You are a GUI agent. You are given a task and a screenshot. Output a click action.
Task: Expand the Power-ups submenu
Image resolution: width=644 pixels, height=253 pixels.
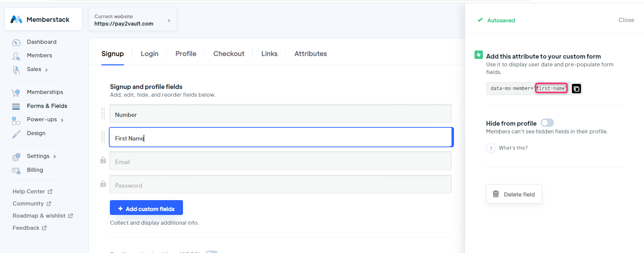click(62, 120)
